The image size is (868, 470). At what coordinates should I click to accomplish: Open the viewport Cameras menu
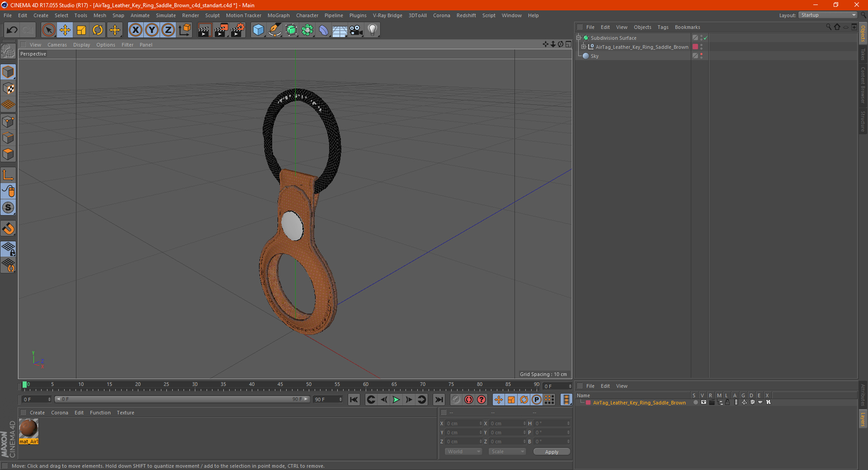57,45
